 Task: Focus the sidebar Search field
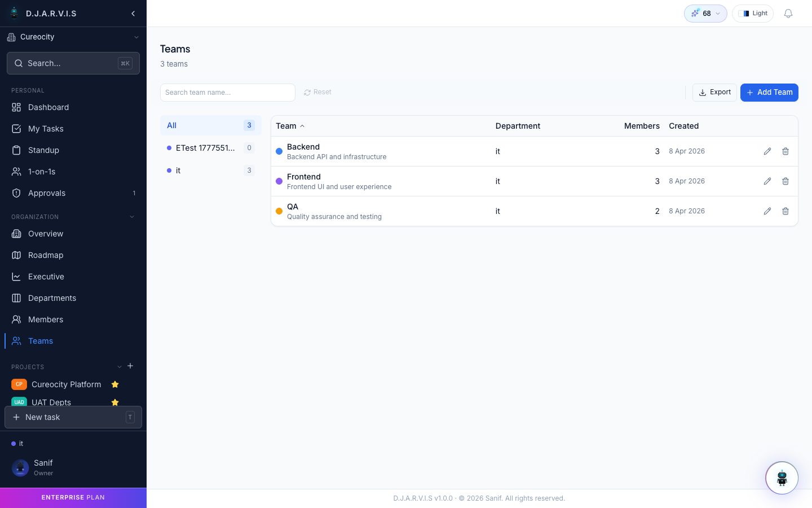pos(73,63)
